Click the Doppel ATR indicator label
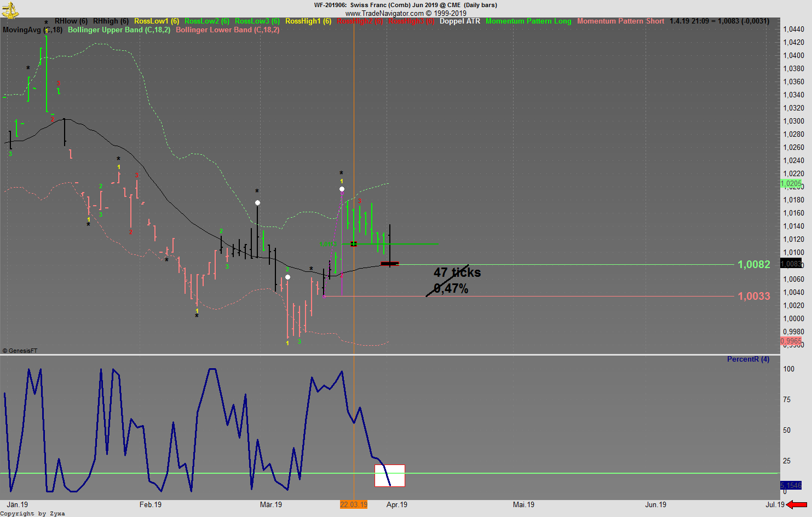The width and height of the screenshot is (812, 517). point(460,21)
